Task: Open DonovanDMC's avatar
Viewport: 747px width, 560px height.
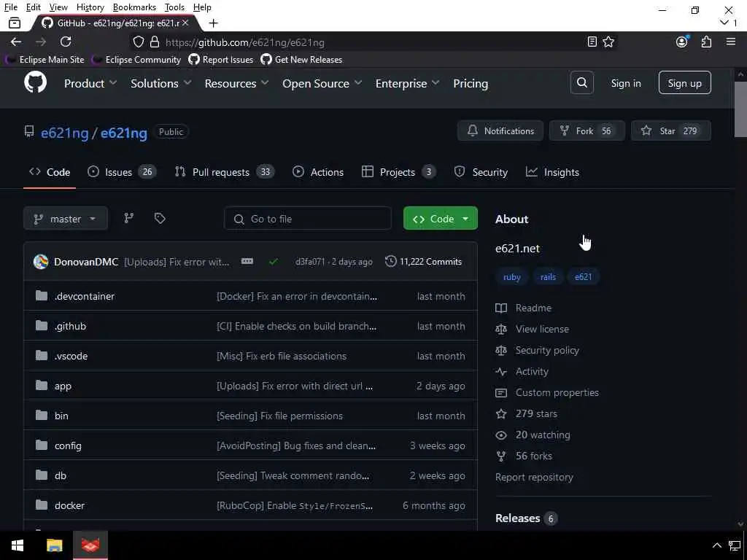Action: [41, 262]
